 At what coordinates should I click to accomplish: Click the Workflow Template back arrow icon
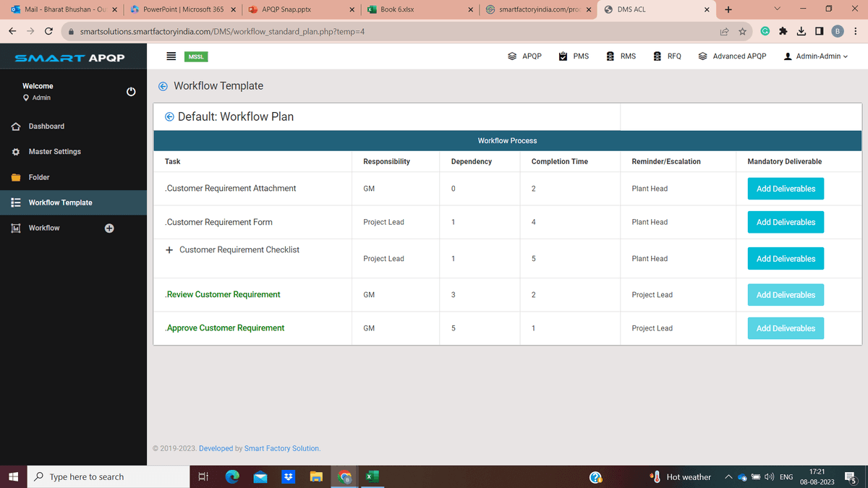[163, 85]
